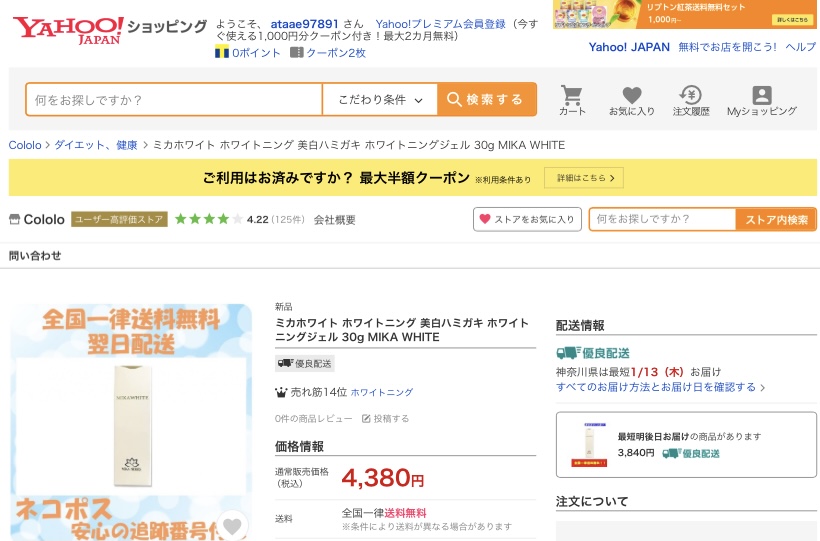Open My Shopping profile icon
Viewport: 820px width, 541px height.
[761, 95]
